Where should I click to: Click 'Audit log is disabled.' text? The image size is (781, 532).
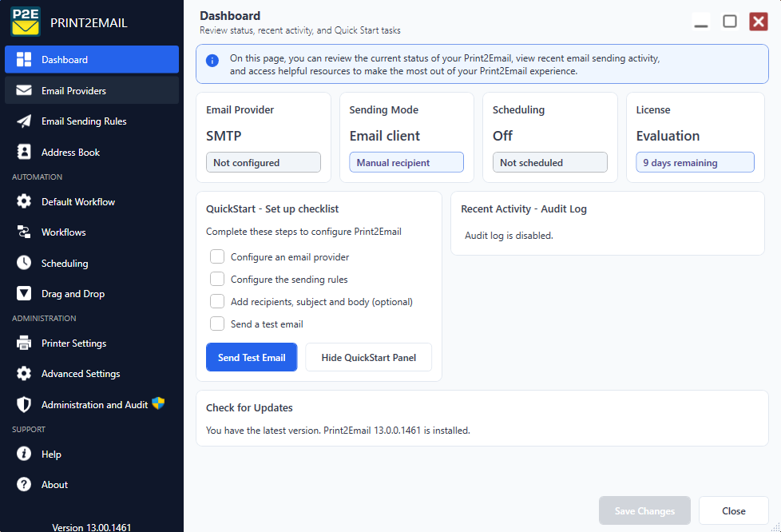509,235
